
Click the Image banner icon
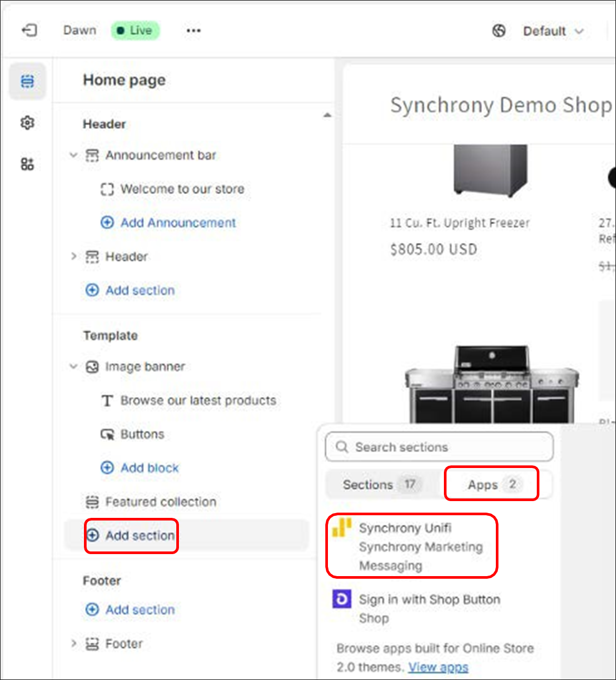pyautogui.click(x=92, y=367)
